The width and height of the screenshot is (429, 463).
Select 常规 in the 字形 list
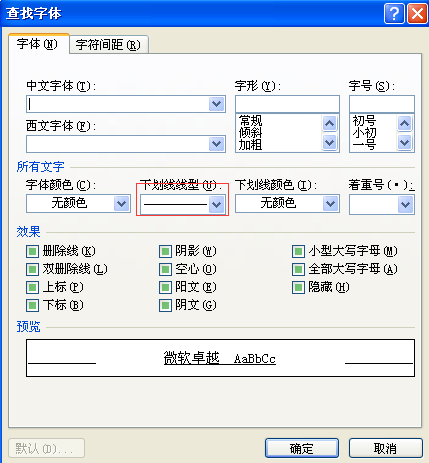(251, 120)
